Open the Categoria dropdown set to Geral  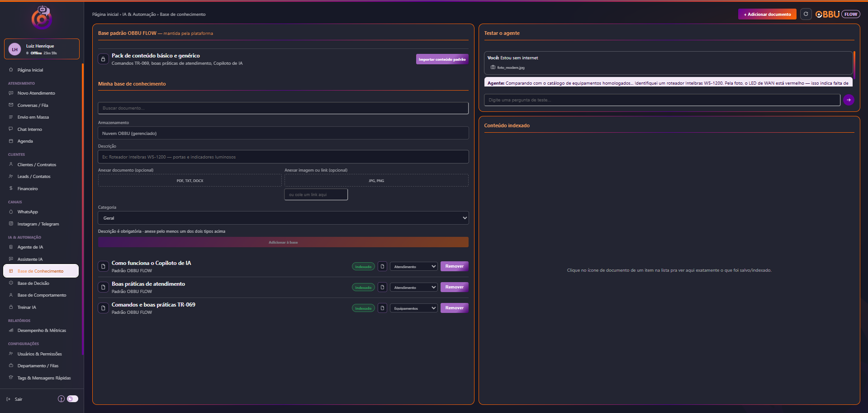click(x=283, y=218)
